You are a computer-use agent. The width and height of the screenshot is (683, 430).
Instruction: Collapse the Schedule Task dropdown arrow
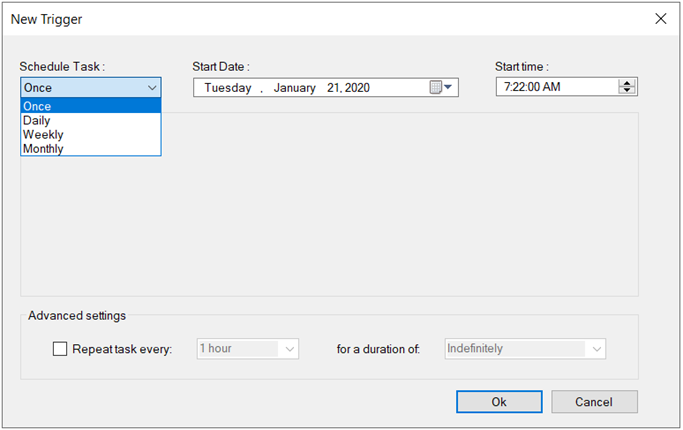(152, 88)
